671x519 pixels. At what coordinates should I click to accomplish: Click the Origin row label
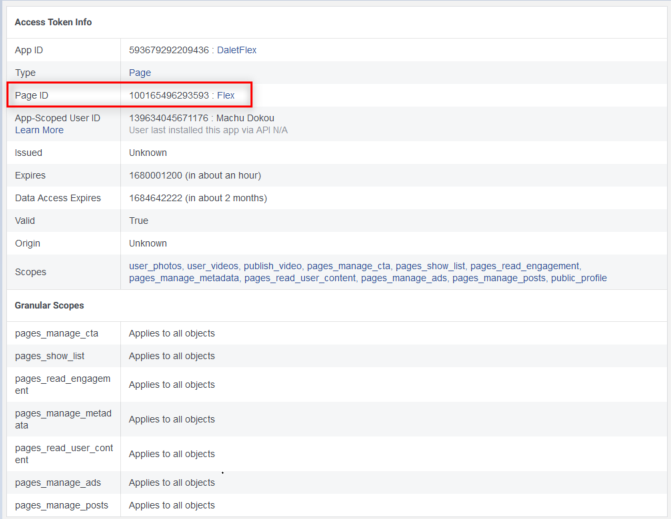27,243
